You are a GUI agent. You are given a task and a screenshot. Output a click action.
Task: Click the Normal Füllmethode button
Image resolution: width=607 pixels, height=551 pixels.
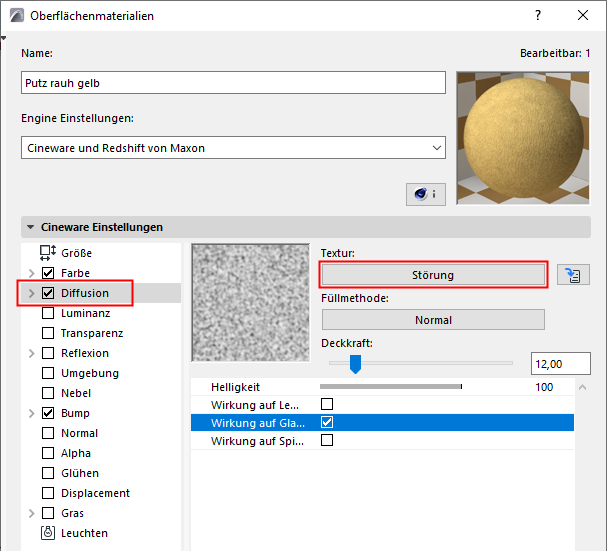[433, 320]
